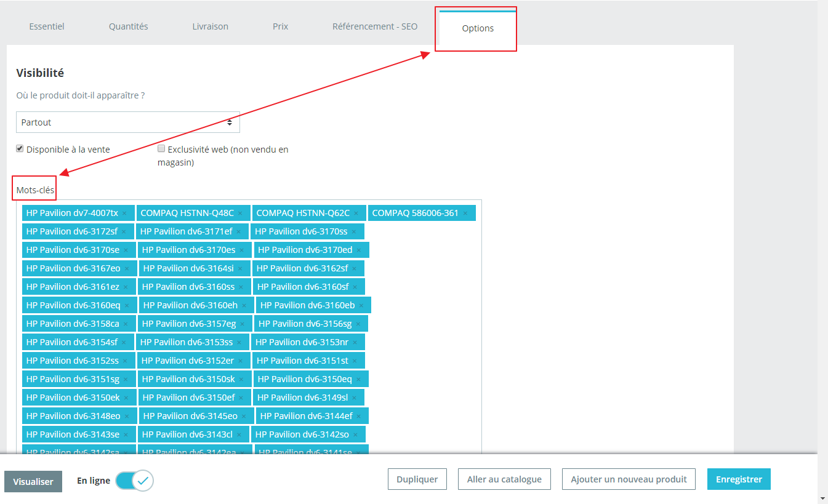Remove the HP Pavilion dv6-3151sg tag
This screenshot has width=828, height=504.
point(126,380)
